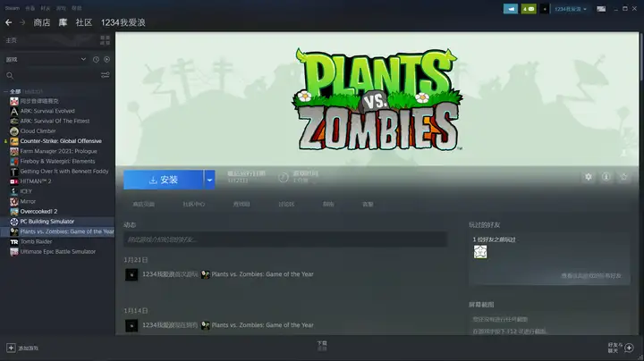Launch Big Picture mode icon
The width and height of the screenshot is (644, 361).
601,9
